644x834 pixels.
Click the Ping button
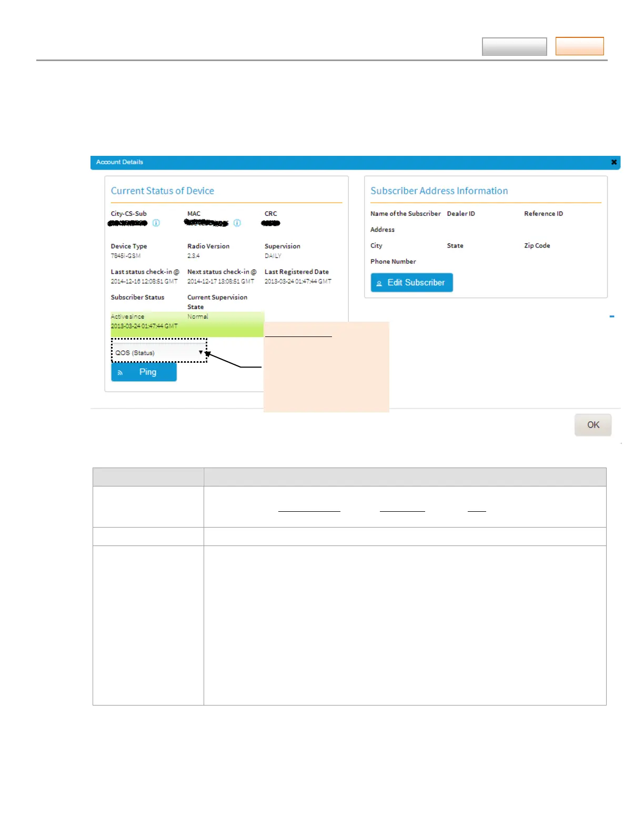[x=144, y=372]
